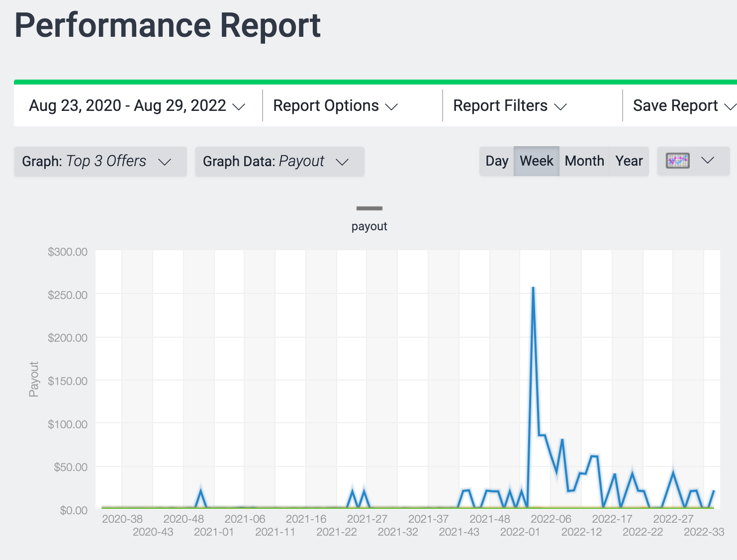
Task: Switch graph interval to Month
Action: coord(584,161)
